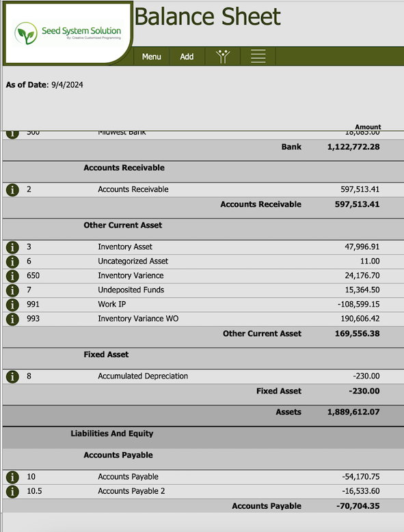Viewport: 404px width, 532px height.
Task: Select the Accounts Payable section heading
Action: tap(118, 455)
